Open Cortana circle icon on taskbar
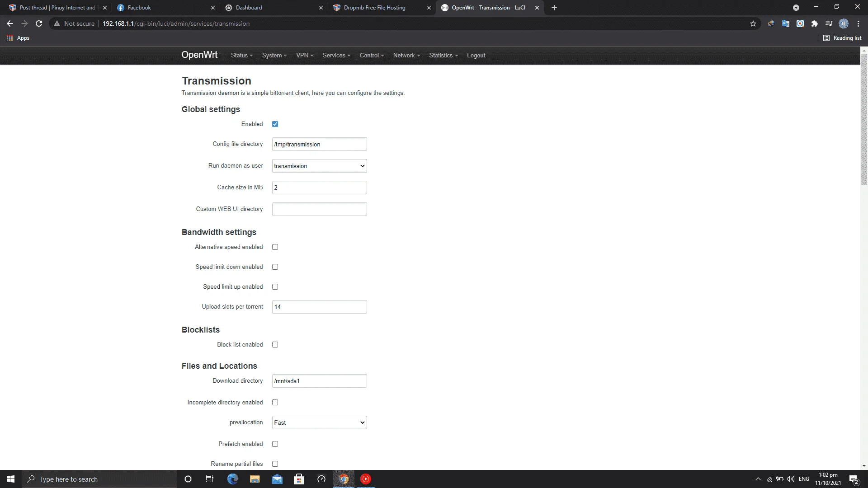Image resolution: width=868 pixels, height=488 pixels. click(x=188, y=479)
